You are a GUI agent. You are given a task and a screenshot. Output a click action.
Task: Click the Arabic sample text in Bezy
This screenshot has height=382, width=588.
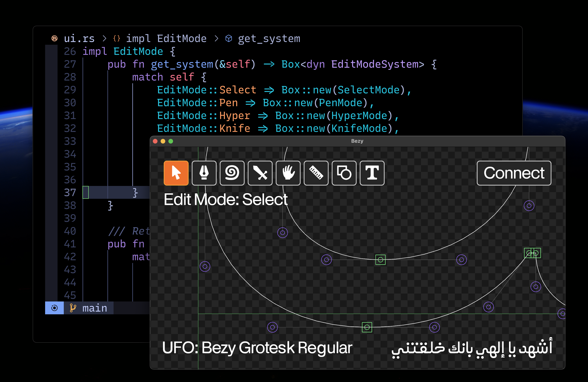click(472, 349)
